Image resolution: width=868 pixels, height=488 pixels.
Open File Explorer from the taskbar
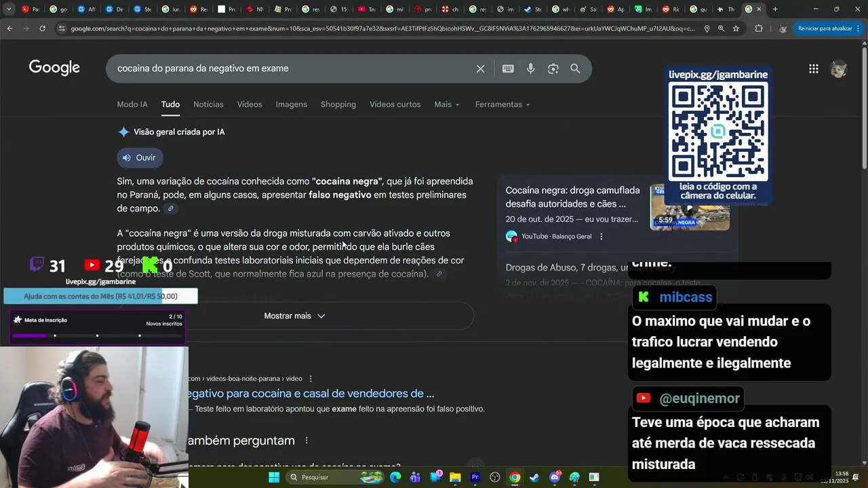click(455, 477)
